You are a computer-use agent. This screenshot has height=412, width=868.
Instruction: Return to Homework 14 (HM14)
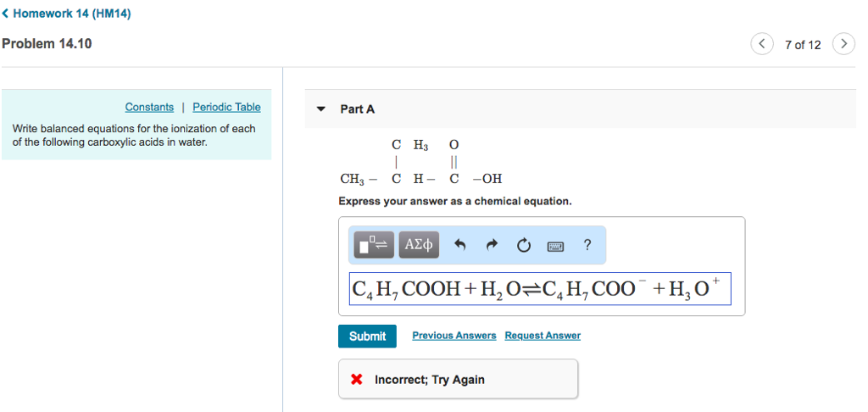(66, 14)
